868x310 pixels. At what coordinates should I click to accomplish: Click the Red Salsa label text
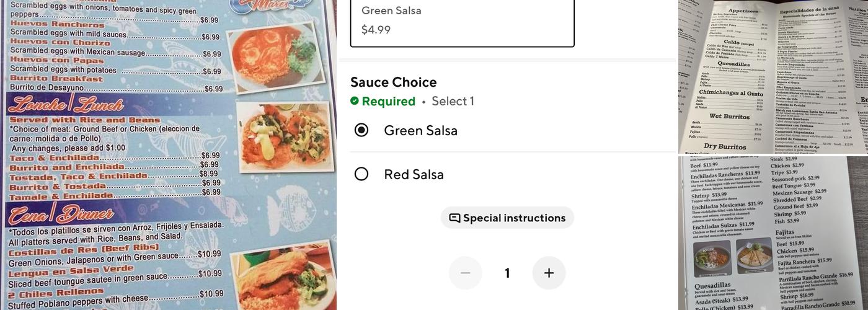(x=414, y=174)
